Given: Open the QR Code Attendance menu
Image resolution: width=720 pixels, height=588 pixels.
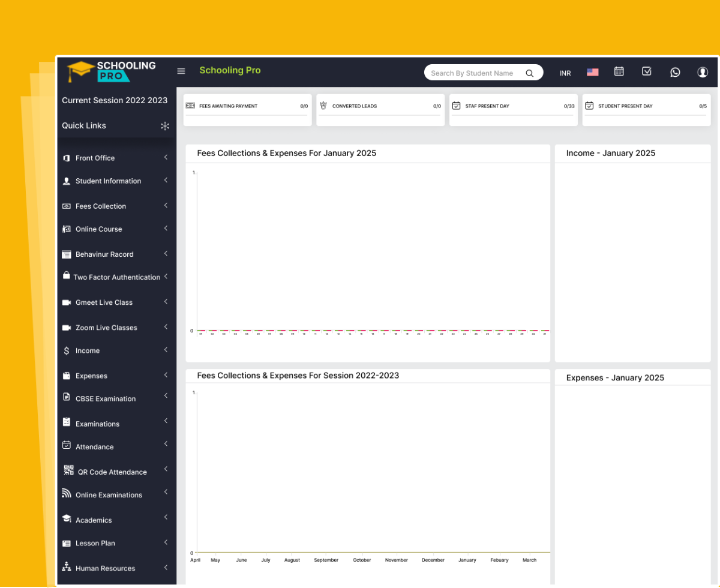Looking at the screenshot, I should click(x=112, y=472).
